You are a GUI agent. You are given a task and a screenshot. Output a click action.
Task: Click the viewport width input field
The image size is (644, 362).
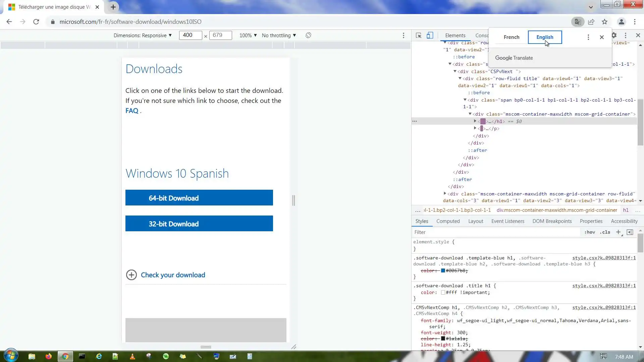[x=190, y=35]
